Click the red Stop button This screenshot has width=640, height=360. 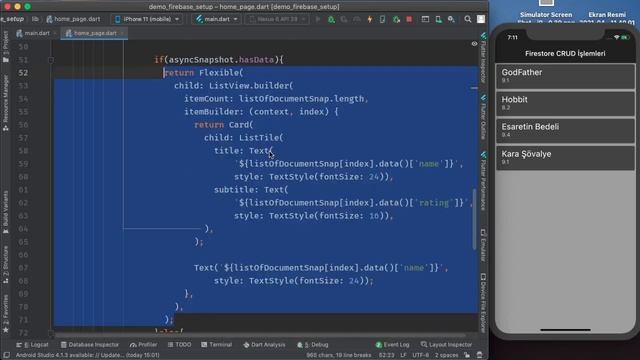coord(409,19)
